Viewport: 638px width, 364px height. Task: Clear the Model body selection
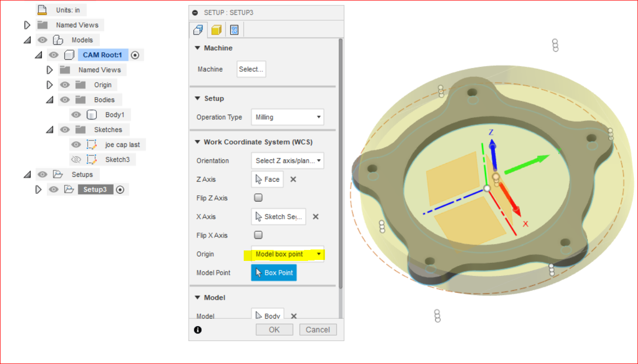(x=294, y=316)
